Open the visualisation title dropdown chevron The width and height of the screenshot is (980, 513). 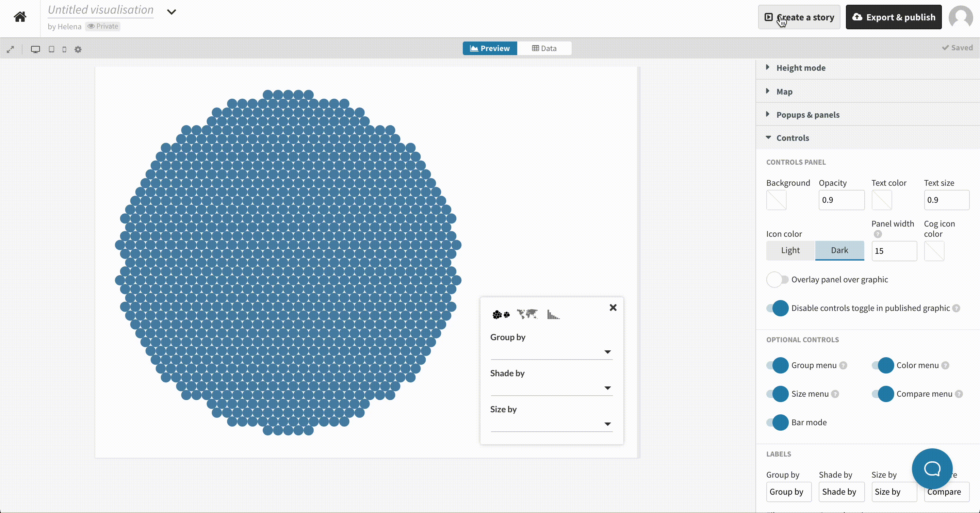coord(171,12)
